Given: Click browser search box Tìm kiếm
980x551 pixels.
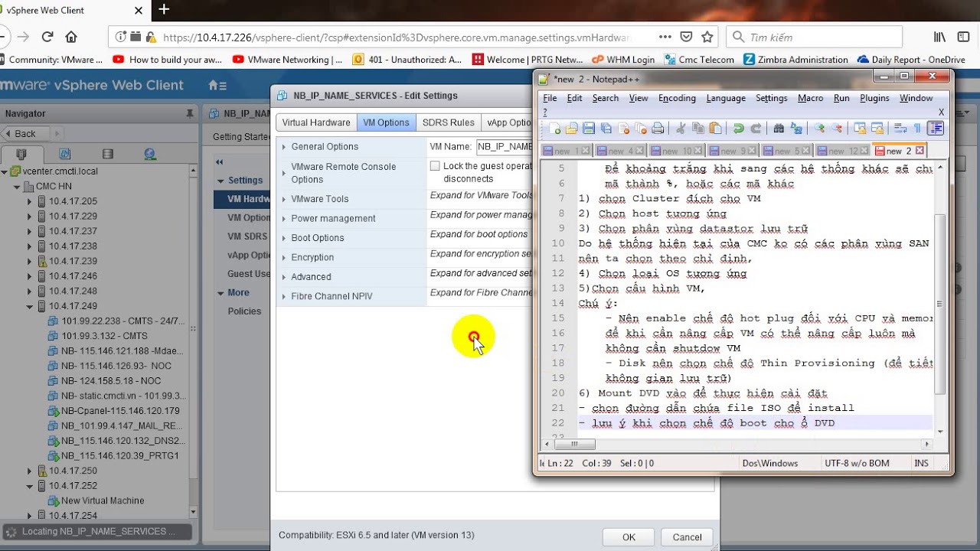Looking at the screenshot, I should pos(814,37).
